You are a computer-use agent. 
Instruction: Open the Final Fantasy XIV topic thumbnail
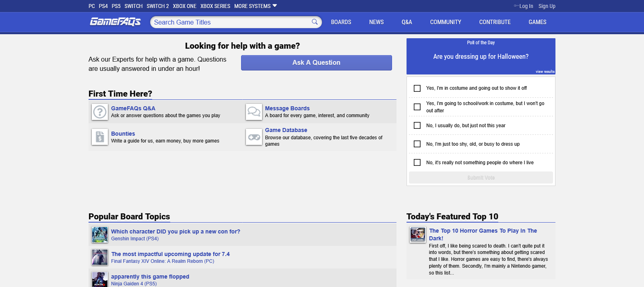point(100,257)
